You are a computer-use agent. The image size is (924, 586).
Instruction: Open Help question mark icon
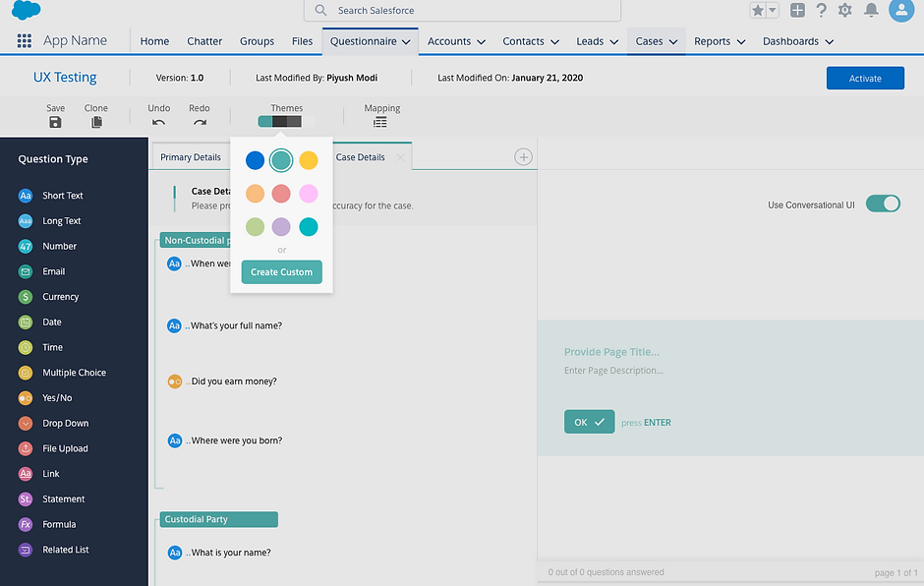tap(821, 10)
